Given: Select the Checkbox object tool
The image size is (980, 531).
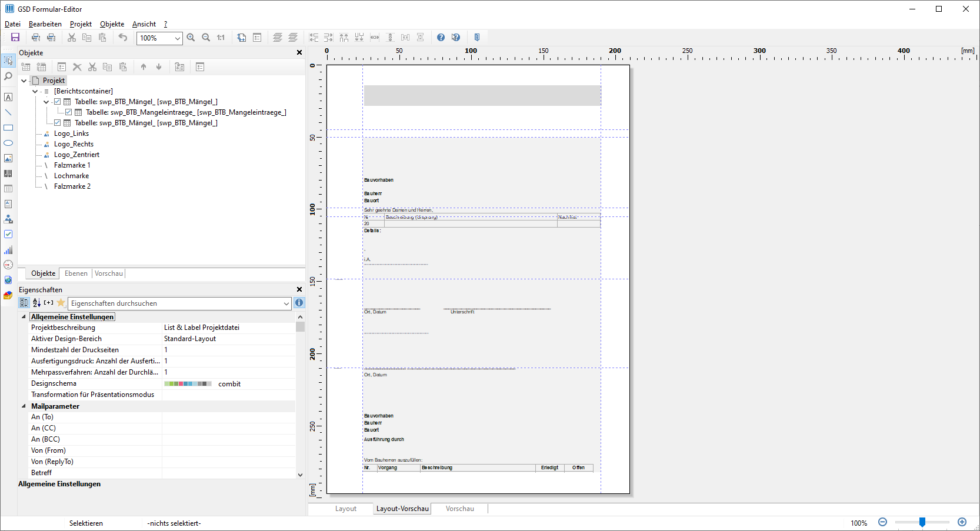Looking at the screenshot, I should pos(8,234).
